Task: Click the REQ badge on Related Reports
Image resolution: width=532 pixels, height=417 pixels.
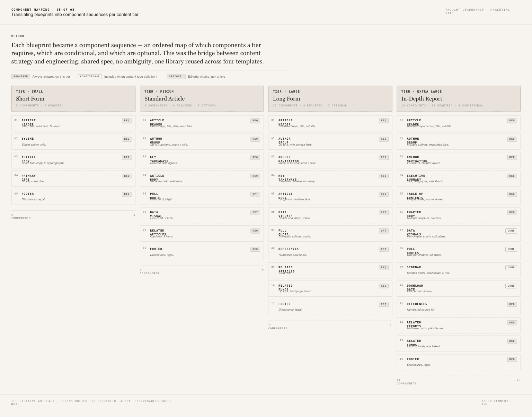Action: point(512,323)
